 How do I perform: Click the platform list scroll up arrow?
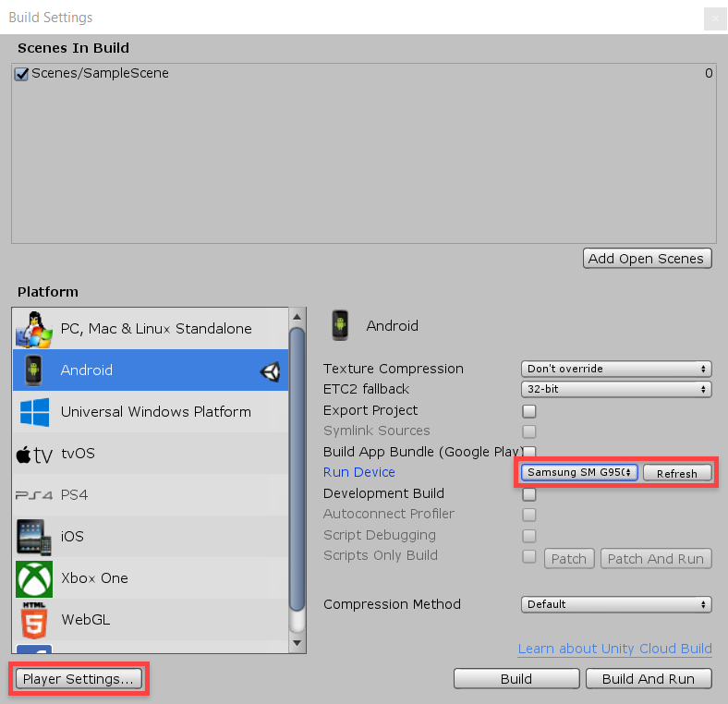[297, 317]
